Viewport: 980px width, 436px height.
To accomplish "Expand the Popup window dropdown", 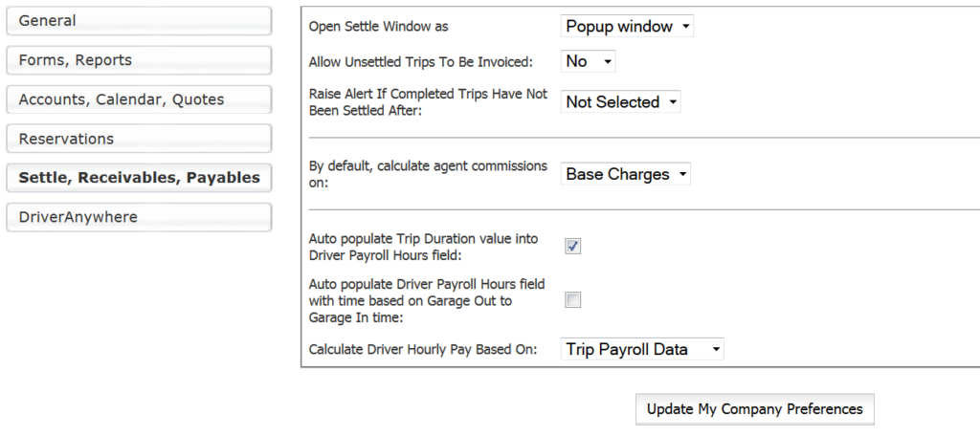I will [x=627, y=27].
